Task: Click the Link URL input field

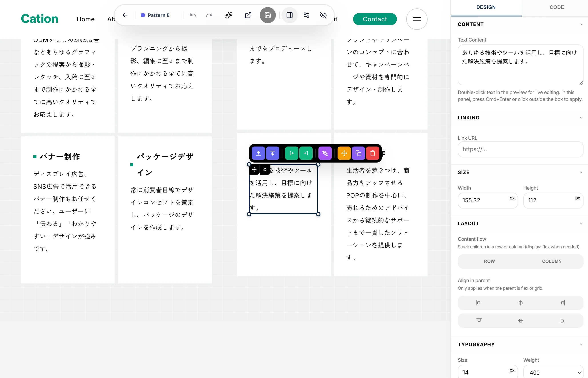Action: (x=520, y=149)
